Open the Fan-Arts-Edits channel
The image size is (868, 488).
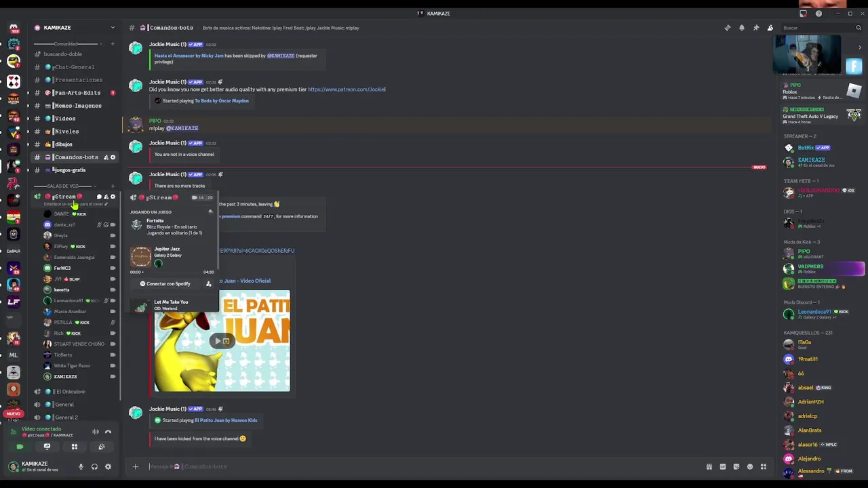point(75,93)
